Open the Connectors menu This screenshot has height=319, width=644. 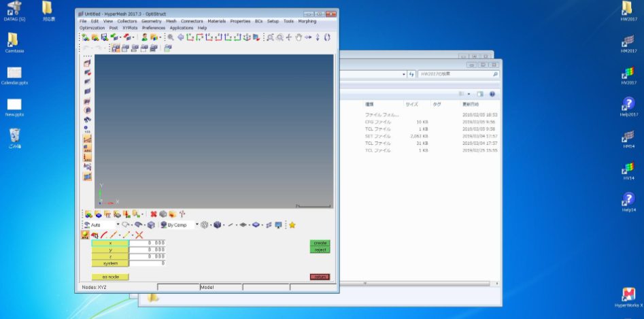(192, 21)
